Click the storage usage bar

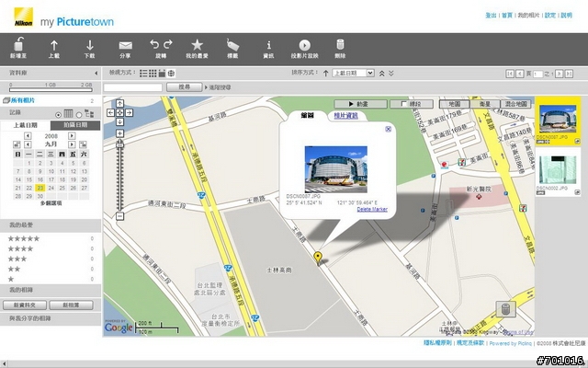(51, 90)
